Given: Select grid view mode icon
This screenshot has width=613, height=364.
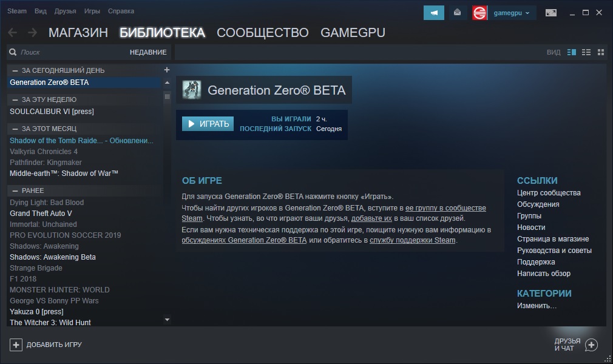Looking at the screenshot, I should point(601,52).
